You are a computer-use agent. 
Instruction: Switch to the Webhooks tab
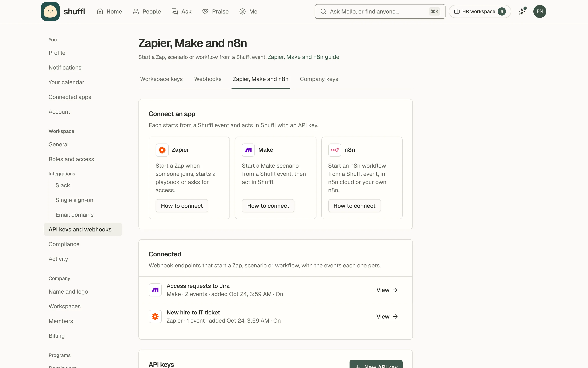tap(208, 79)
